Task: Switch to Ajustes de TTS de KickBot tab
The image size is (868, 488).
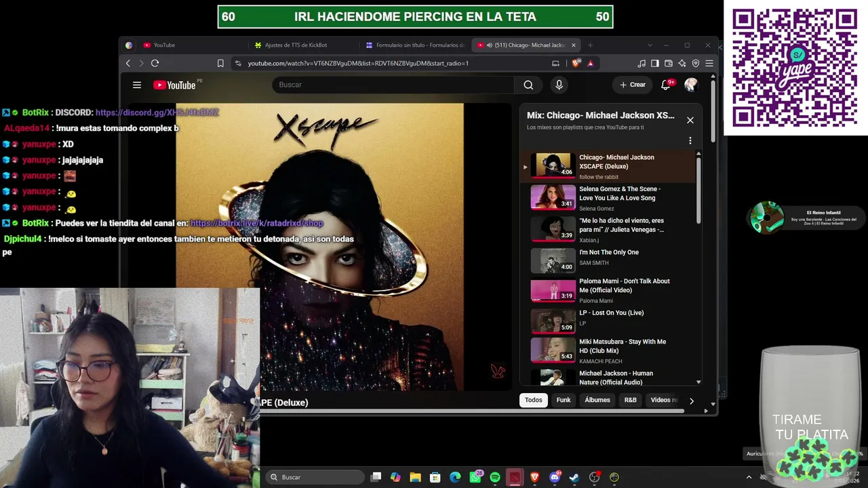Action: (x=303, y=45)
